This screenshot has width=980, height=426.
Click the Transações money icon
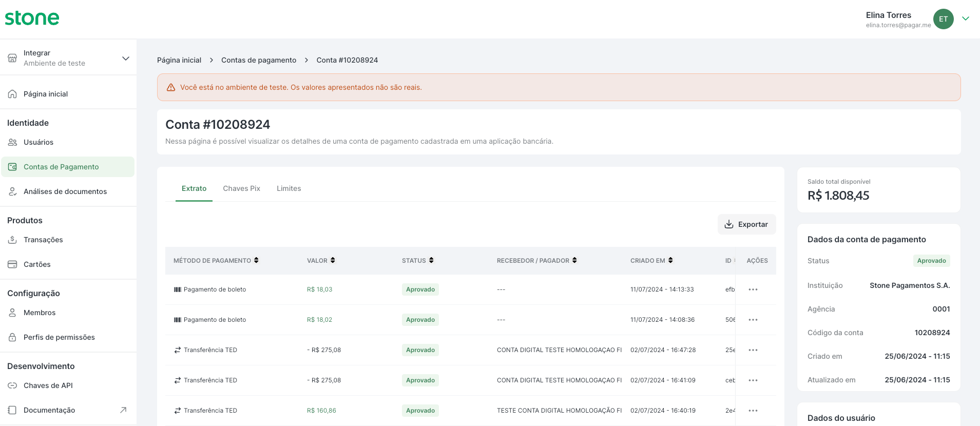point(12,240)
